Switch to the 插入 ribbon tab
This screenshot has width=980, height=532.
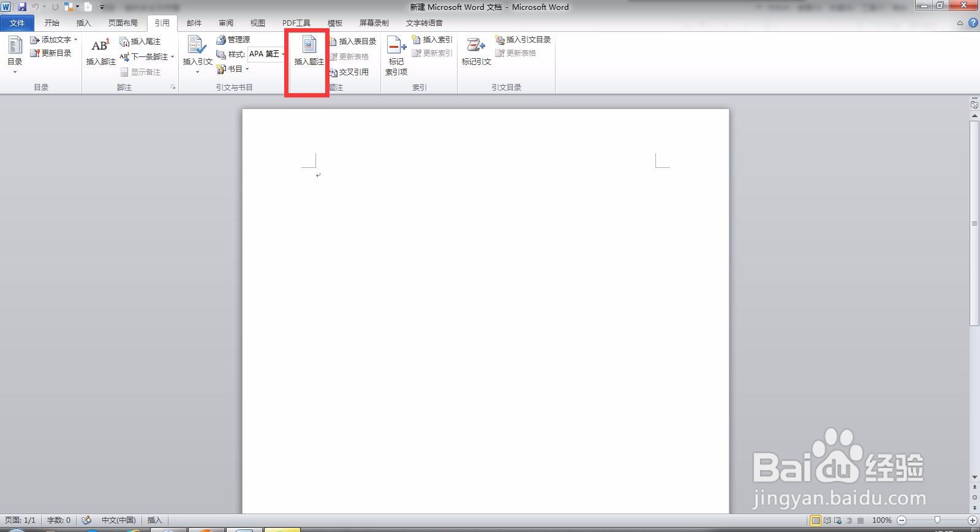83,23
